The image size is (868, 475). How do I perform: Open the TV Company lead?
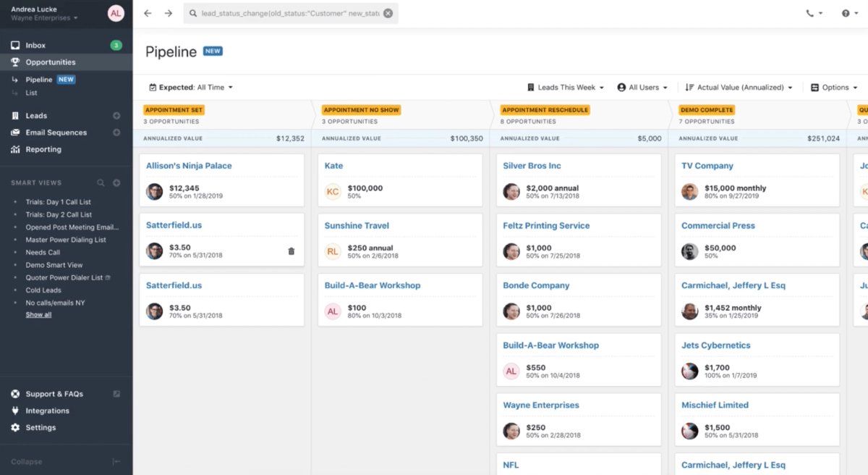pyautogui.click(x=707, y=166)
